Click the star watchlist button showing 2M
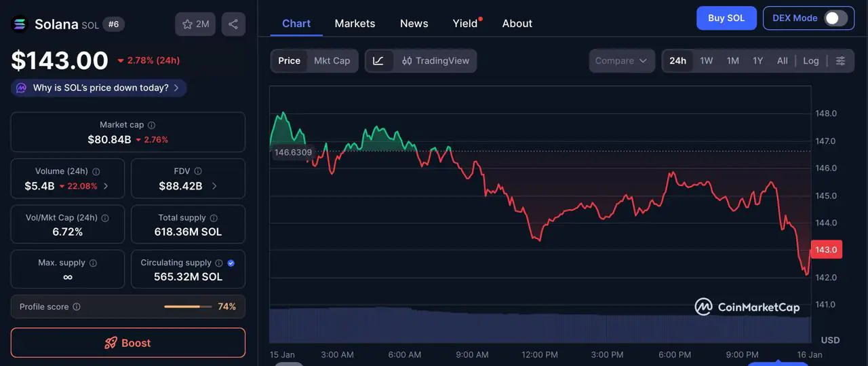This screenshot has width=868, height=366. [x=195, y=24]
